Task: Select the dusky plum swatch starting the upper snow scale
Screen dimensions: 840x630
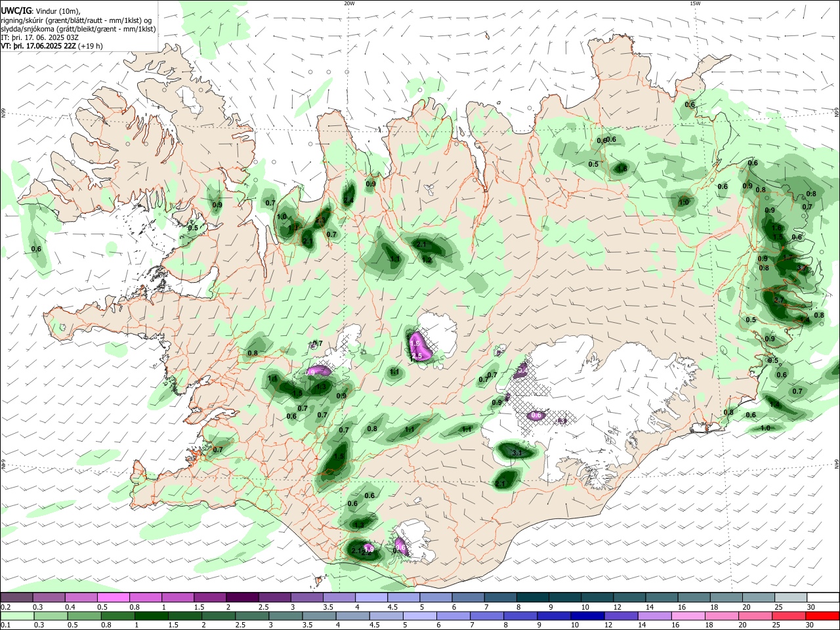Action: click(x=16, y=597)
